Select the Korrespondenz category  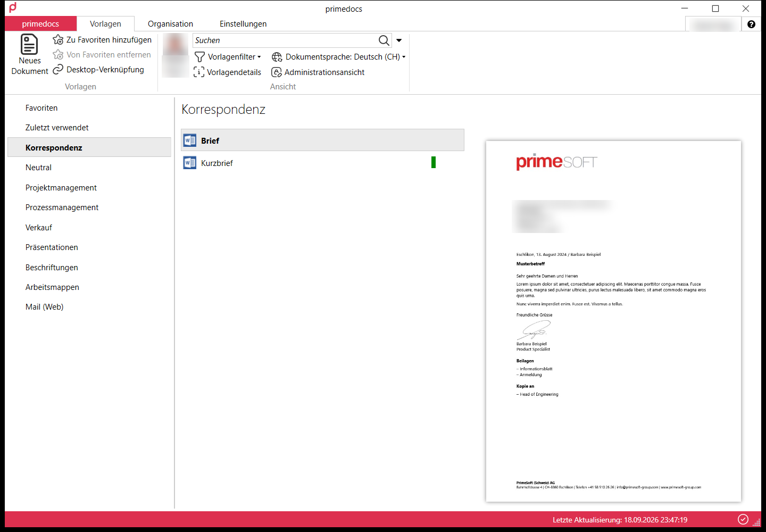(x=89, y=147)
